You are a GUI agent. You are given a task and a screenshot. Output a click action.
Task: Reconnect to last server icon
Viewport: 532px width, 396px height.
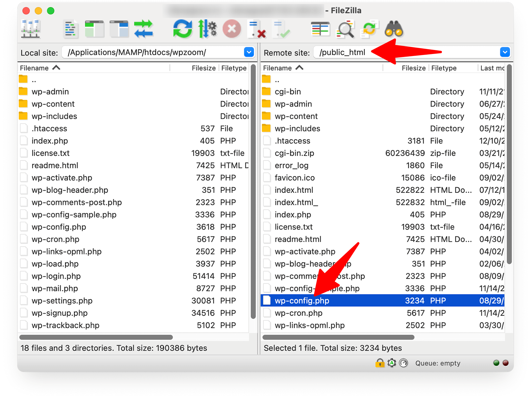(x=281, y=29)
